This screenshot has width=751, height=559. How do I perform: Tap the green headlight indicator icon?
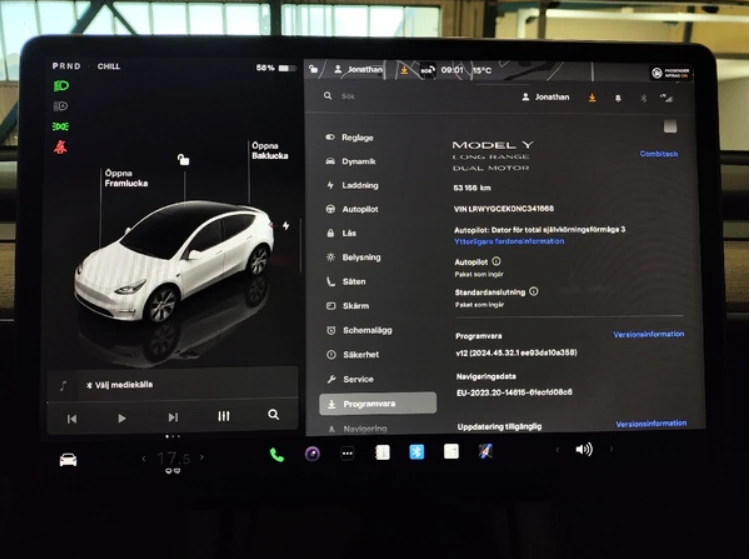click(x=61, y=86)
